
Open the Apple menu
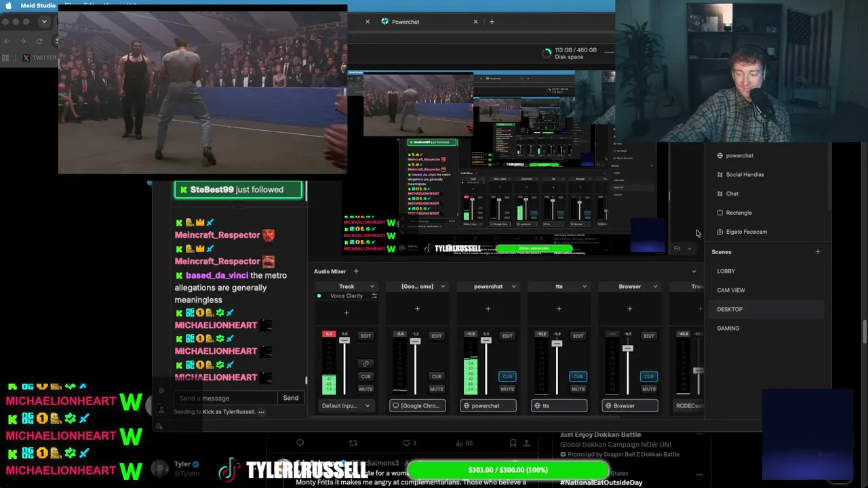pos(9,5)
